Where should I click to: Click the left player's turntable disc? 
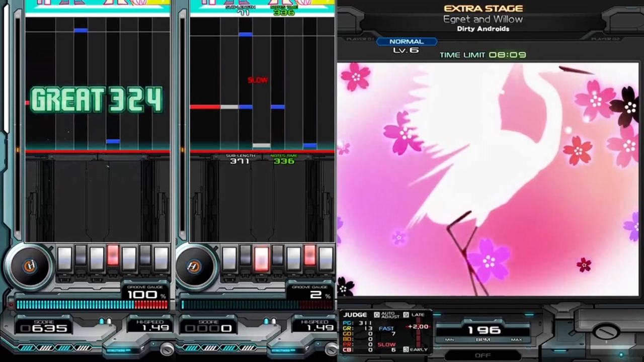tap(29, 266)
